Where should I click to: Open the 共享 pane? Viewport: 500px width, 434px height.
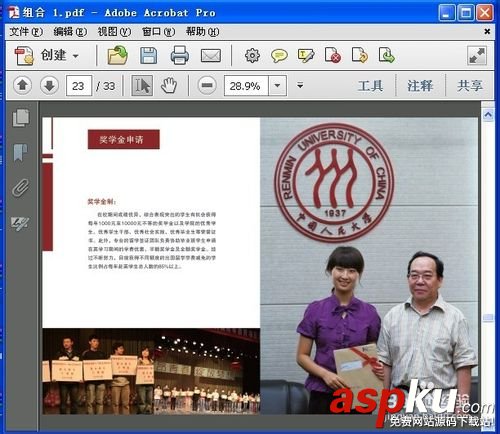tap(470, 86)
